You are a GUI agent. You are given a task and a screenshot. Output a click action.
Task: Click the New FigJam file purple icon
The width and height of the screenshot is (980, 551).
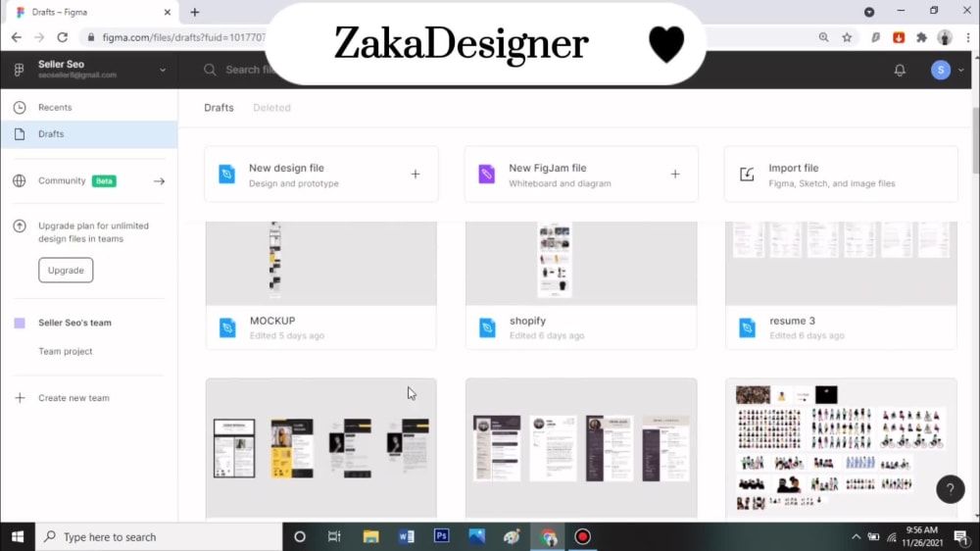(x=486, y=174)
